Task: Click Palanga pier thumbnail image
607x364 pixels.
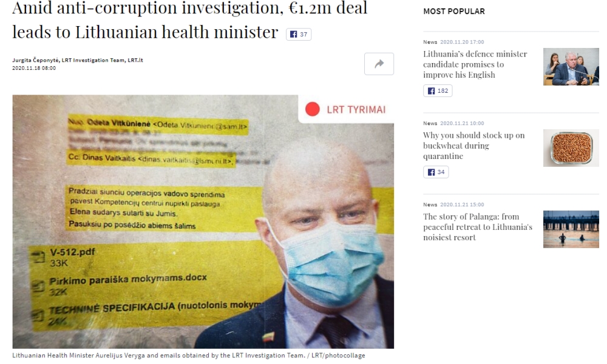Action: tap(571, 229)
